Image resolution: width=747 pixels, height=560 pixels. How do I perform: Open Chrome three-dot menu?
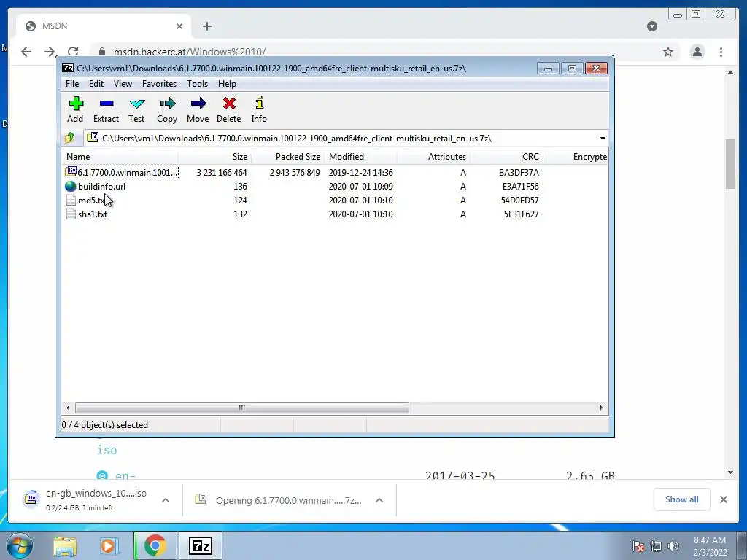coord(721,52)
